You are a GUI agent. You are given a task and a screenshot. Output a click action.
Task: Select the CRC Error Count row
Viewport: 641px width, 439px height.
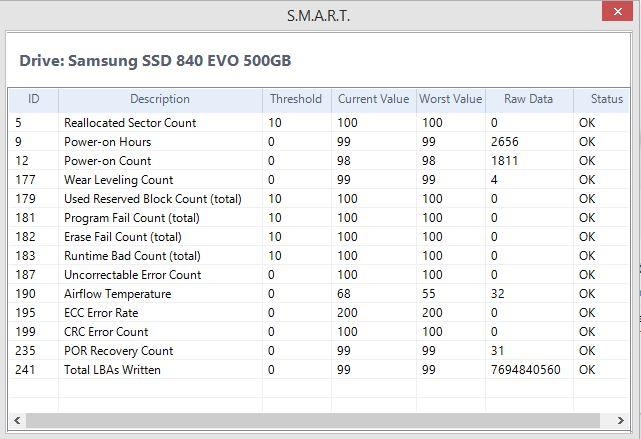(319, 332)
